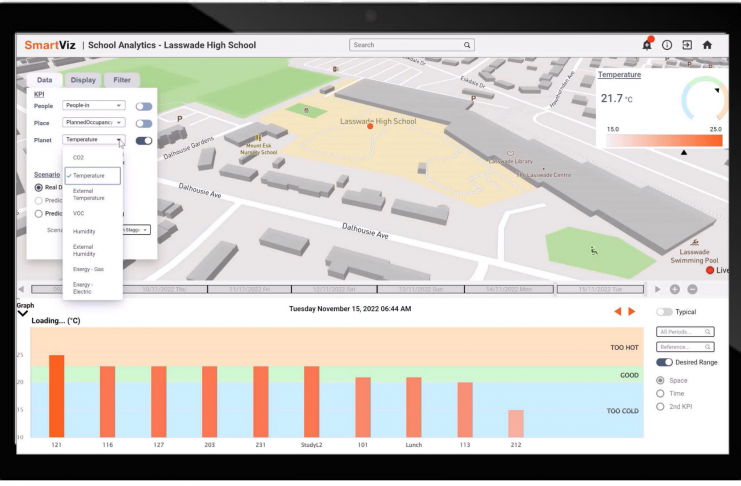Open the notifications bell icon
The height and width of the screenshot is (486, 741).
pyautogui.click(x=646, y=45)
